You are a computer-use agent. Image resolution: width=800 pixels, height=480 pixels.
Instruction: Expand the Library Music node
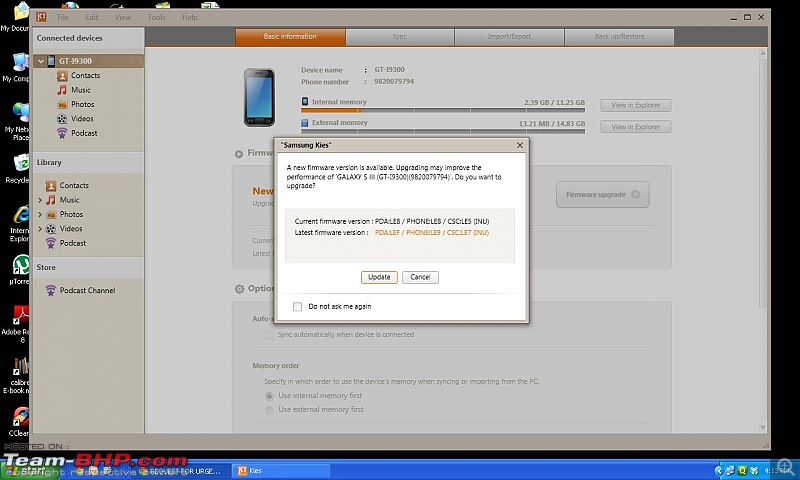[x=40, y=200]
